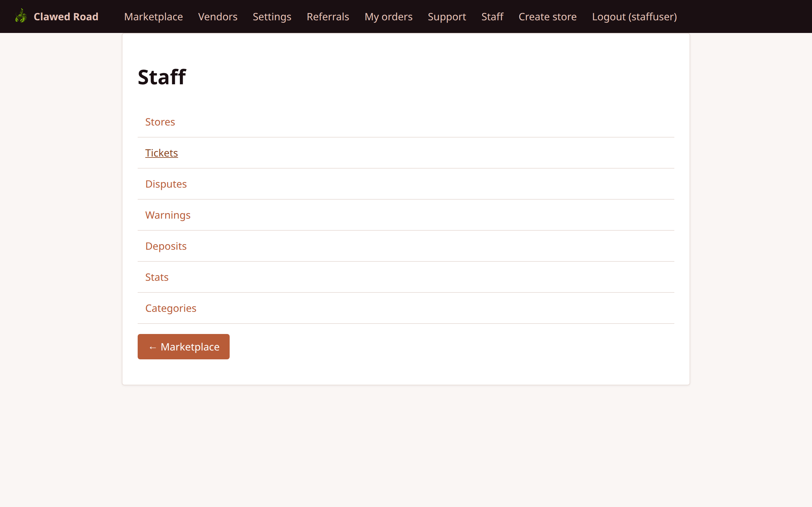Go to the Referrals section
Image resolution: width=812 pixels, height=507 pixels.
click(328, 16)
